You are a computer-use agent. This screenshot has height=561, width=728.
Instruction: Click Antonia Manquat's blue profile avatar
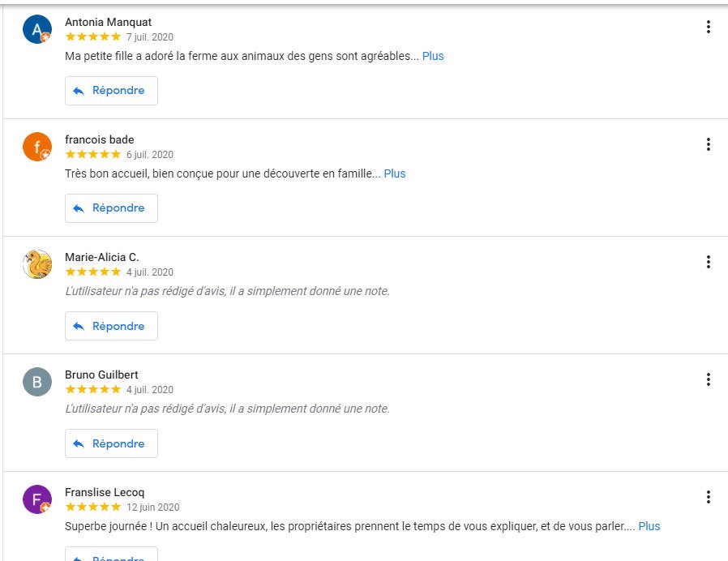pyautogui.click(x=37, y=29)
